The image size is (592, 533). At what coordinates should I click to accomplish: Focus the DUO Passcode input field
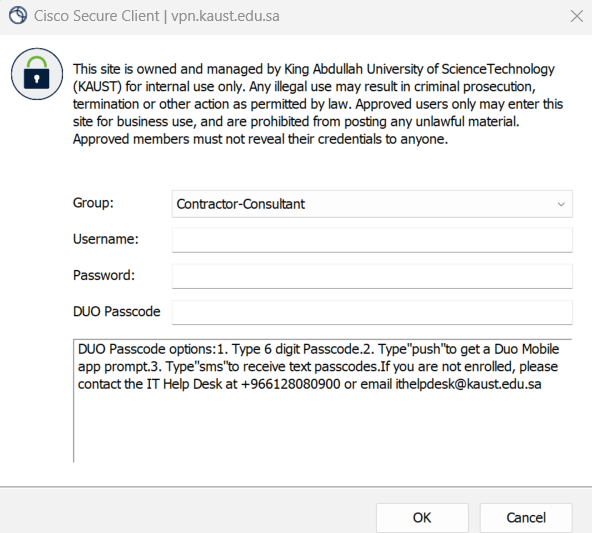coord(372,312)
